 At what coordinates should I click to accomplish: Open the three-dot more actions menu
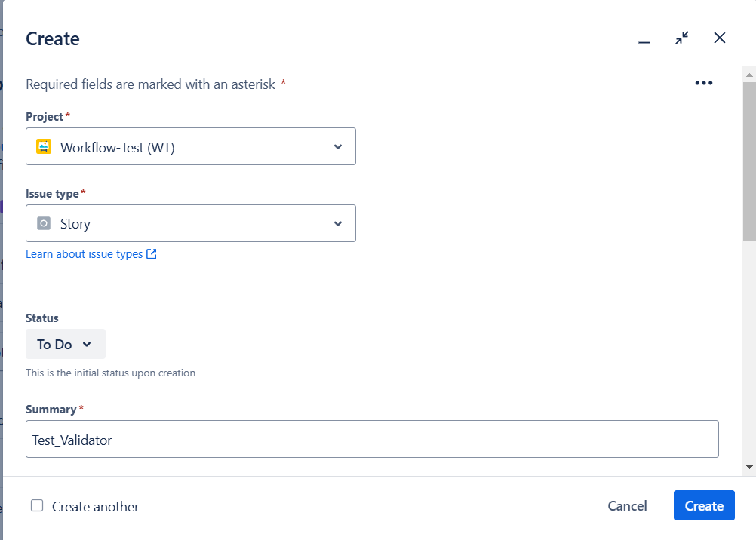click(703, 84)
